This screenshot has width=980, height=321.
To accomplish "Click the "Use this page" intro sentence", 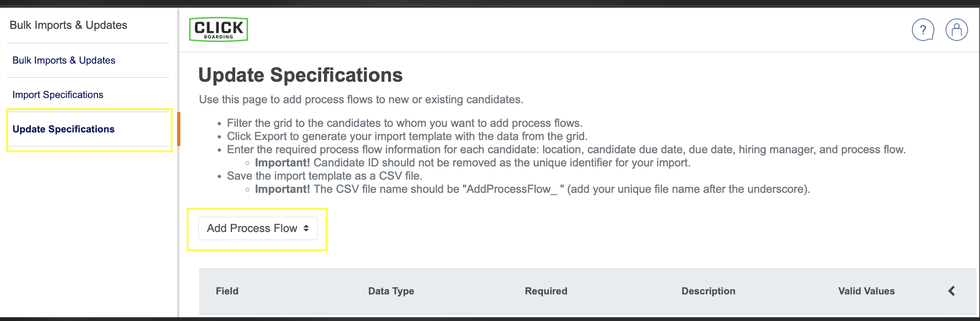I will 361,99.
